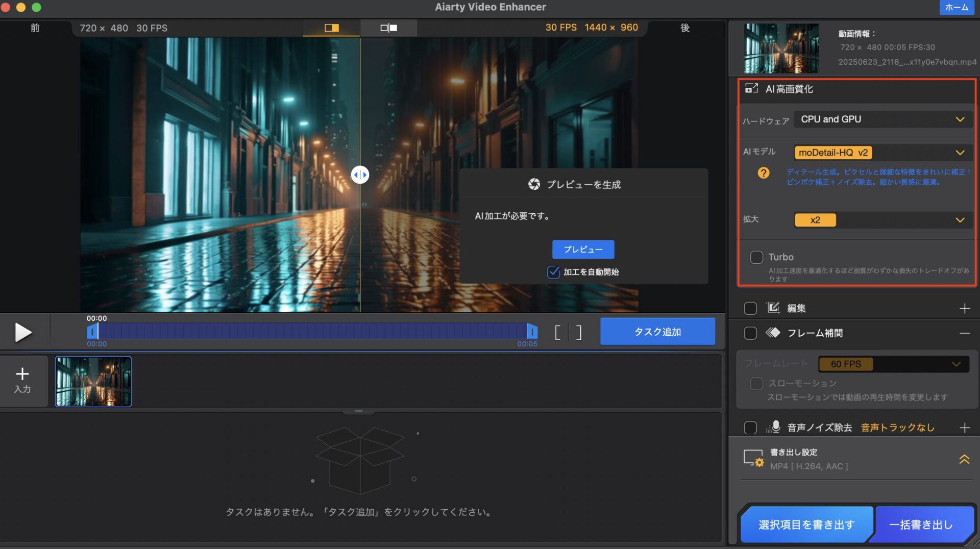Click the timeline start trim handle

click(x=92, y=332)
